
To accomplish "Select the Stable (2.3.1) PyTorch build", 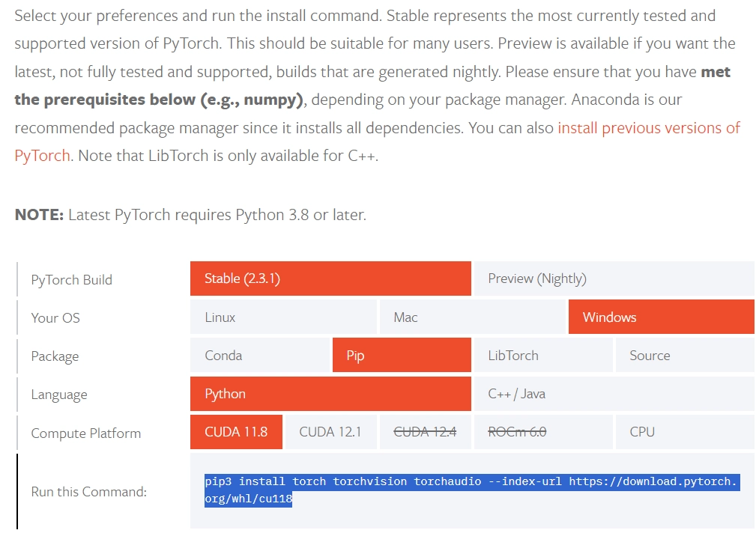I will pyautogui.click(x=330, y=278).
